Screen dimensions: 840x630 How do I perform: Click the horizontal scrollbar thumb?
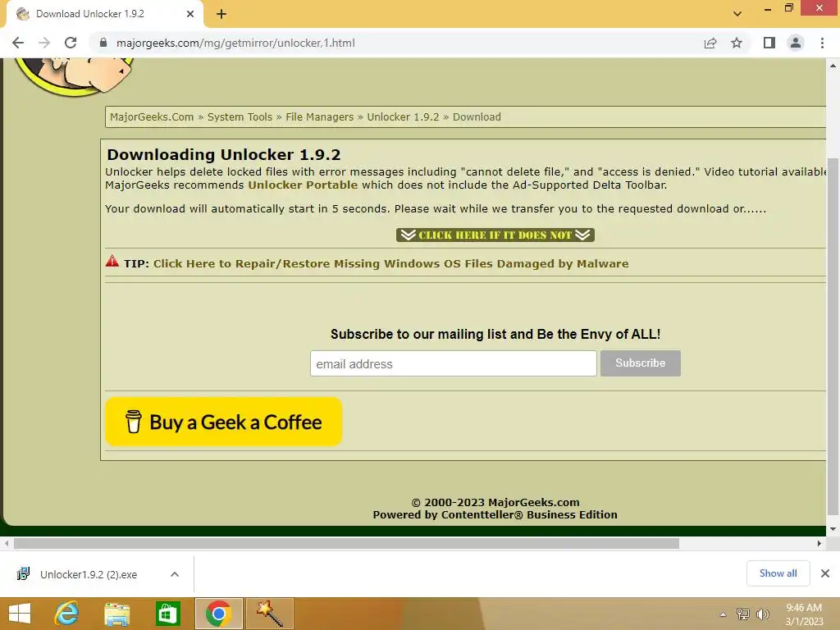[x=347, y=543]
